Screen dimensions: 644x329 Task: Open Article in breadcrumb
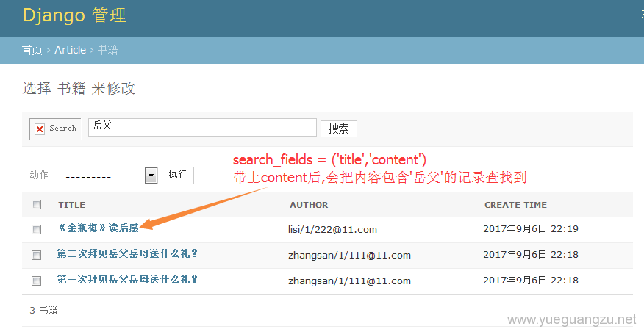coord(71,50)
